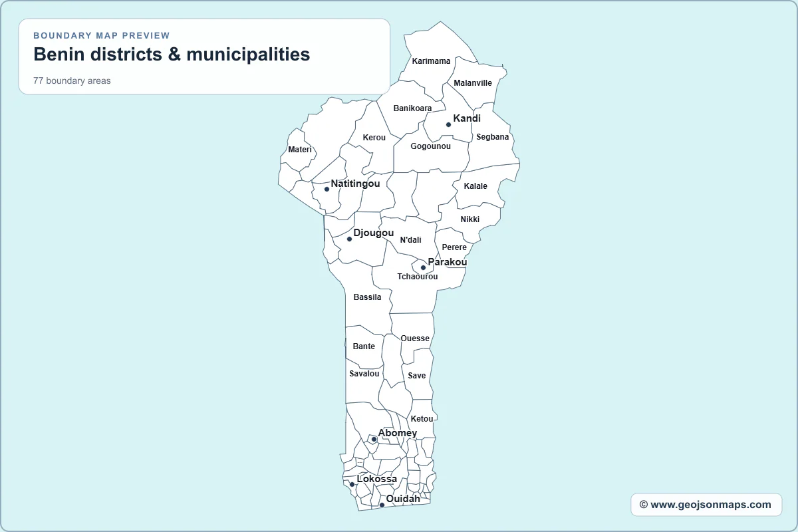Screen dimensions: 798x532
Task: Click the 77 boundary areas subtitle
Action: [72, 81]
